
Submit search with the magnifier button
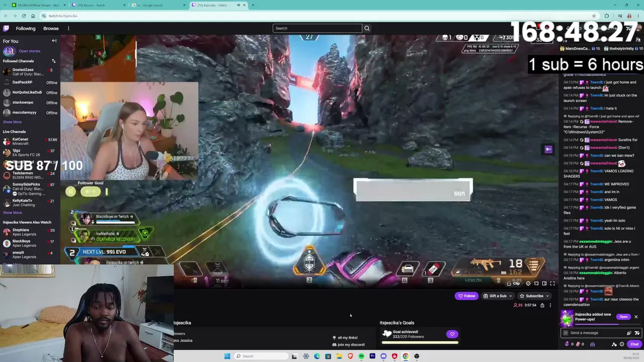(x=367, y=28)
